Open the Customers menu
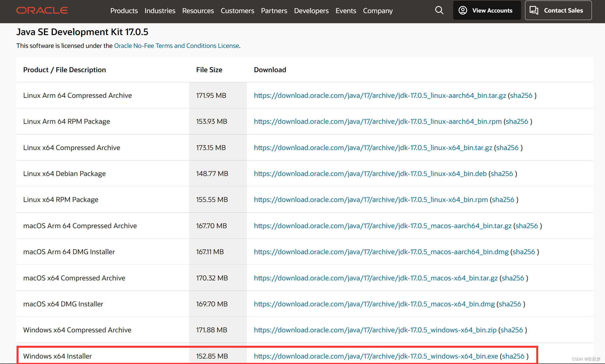This screenshot has height=364, width=605. point(237,11)
